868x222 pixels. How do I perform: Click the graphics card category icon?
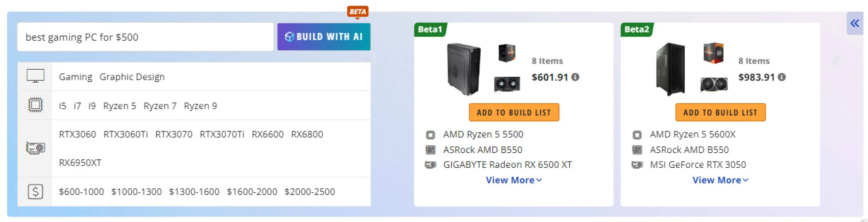(x=35, y=148)
